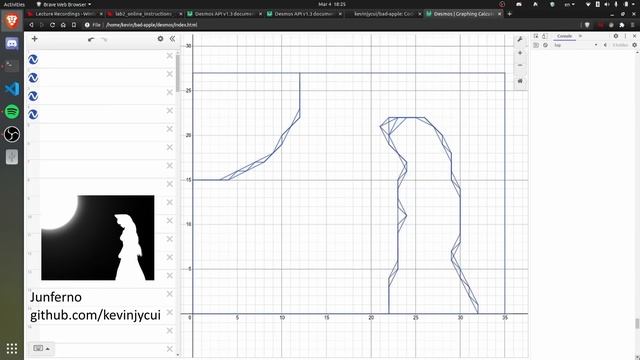Launch Discord from the dock
This screenshot has height=360, width=640.
point(12,43)
